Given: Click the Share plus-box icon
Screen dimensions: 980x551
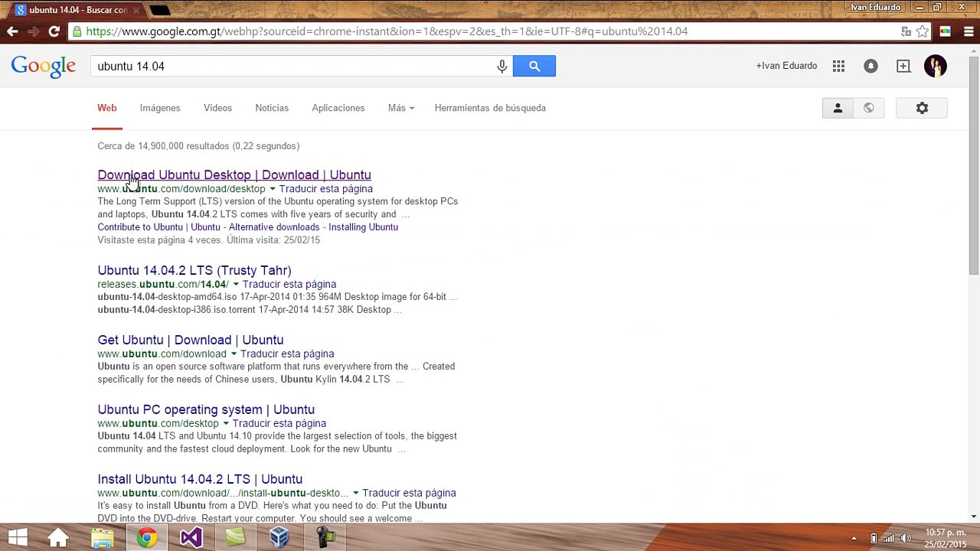Looking at the screenshot, I should tap(903, 67).
